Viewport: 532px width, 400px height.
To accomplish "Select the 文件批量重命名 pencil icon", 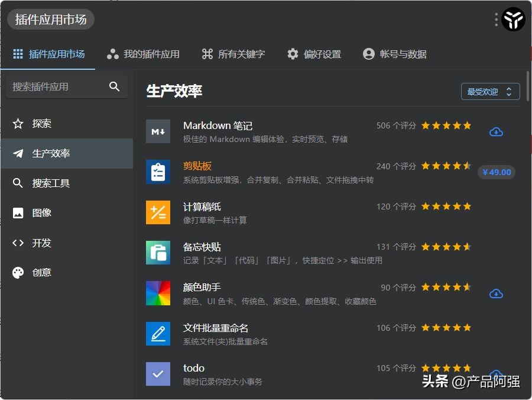I will click(x=158, y=334).
